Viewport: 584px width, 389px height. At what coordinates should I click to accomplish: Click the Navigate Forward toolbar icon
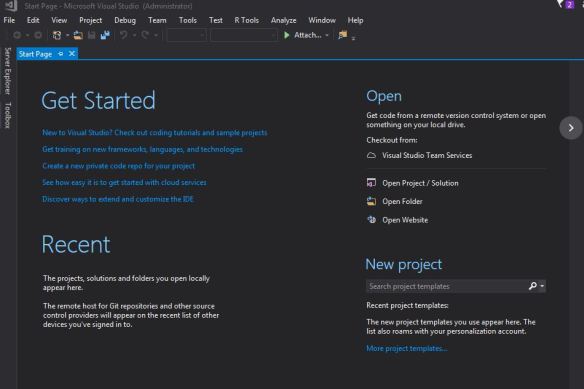pyautogui.click(x=38, y=35)
